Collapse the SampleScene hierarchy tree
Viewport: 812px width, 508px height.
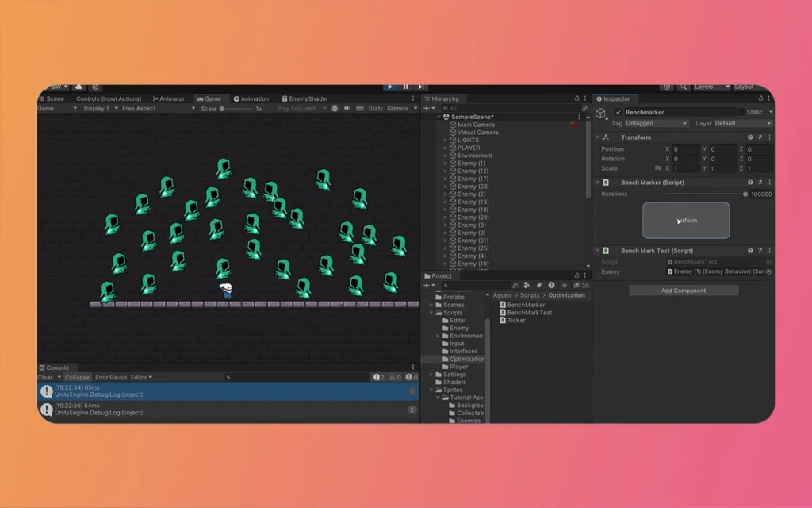(x=439, y=116)
